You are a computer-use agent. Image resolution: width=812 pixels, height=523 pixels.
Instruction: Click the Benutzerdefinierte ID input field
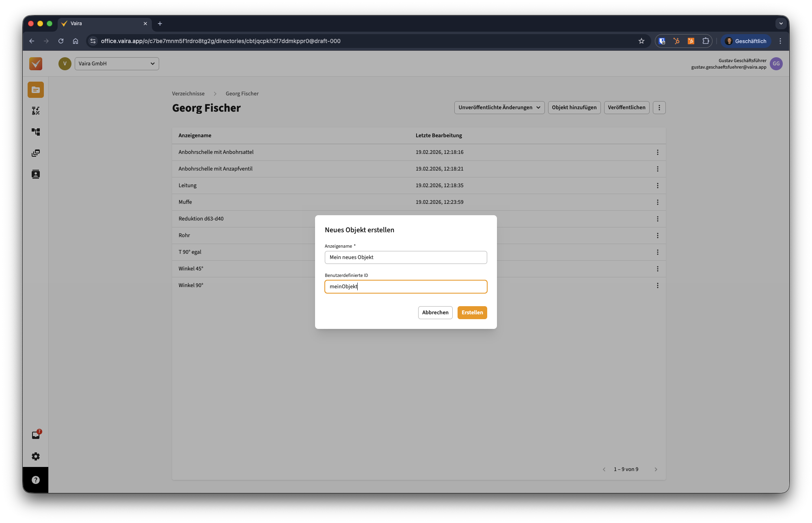click(x=406, y=287)
